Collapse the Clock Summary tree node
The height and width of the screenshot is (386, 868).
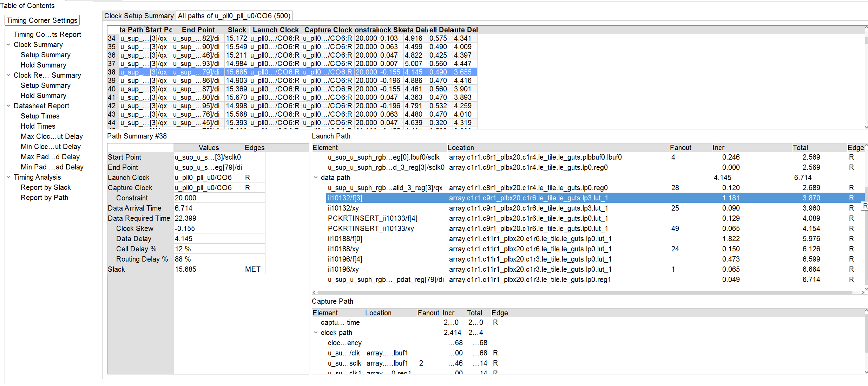point(8,45)
